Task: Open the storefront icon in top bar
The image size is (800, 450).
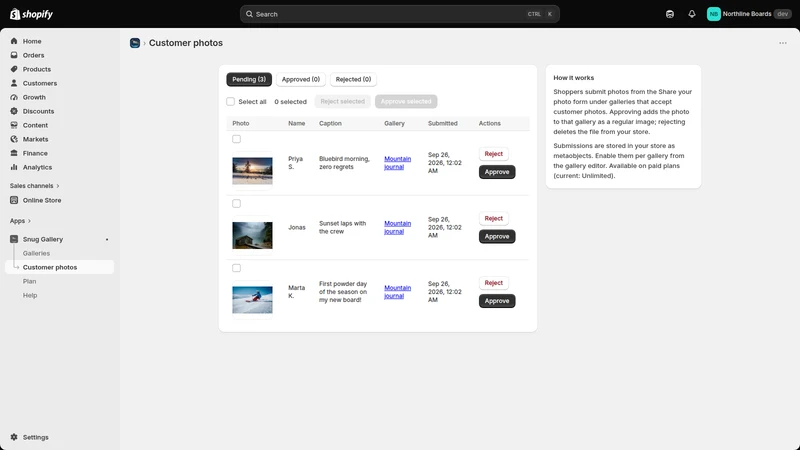Action: click(x=670, y=14)
